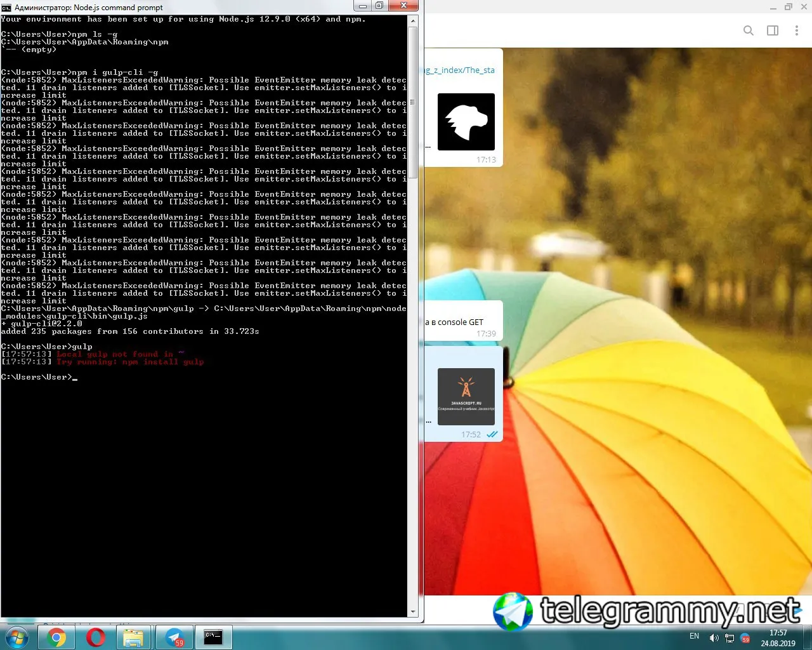Click the command prompt scrollbar up arrow

click(413, 21)
